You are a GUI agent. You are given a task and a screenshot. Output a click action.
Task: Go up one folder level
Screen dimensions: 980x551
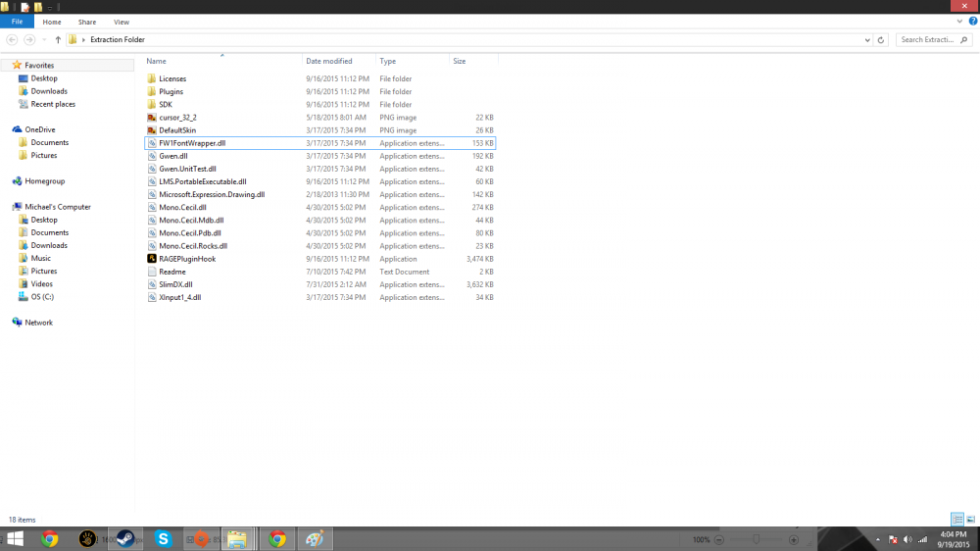point(58,39)
